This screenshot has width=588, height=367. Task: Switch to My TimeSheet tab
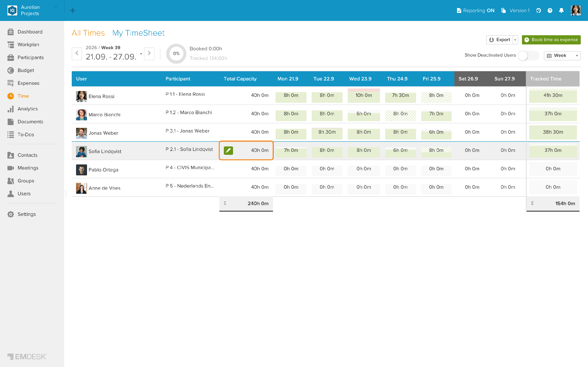tap(138, 33)
